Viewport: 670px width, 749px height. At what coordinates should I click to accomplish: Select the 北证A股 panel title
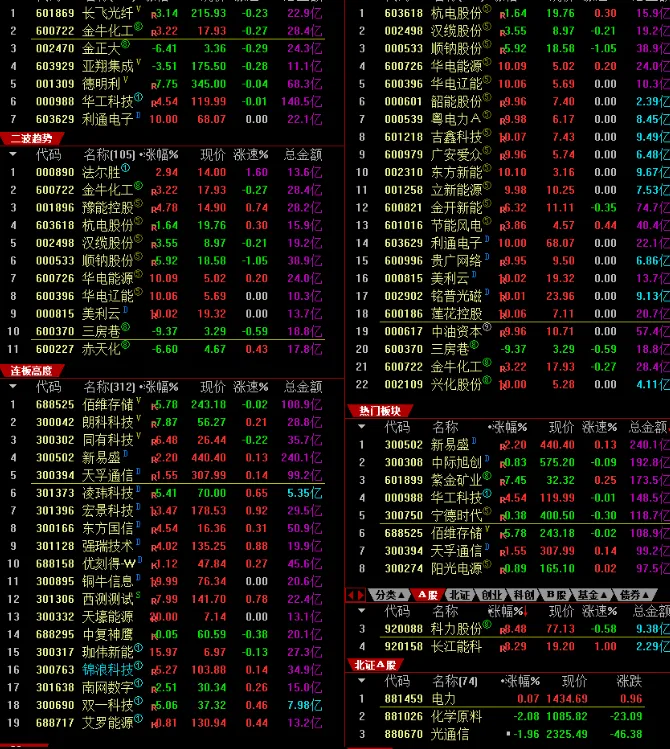click(375, 665)
